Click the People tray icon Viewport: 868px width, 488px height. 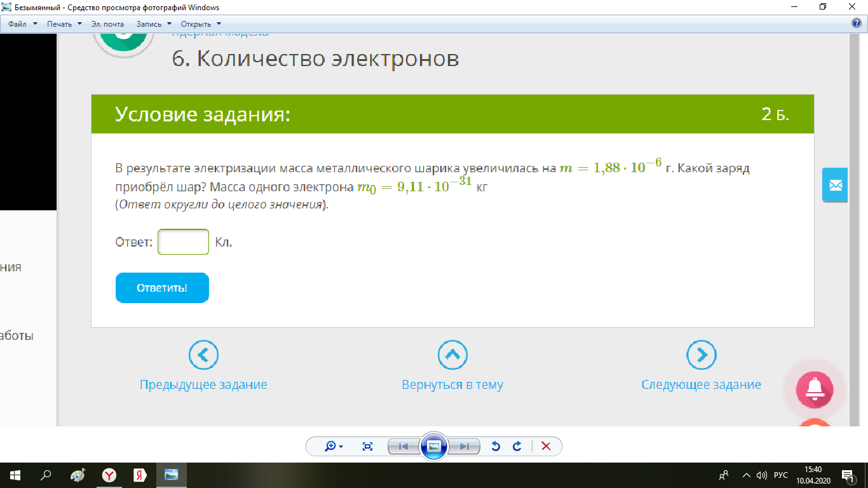tap(723, 475)
